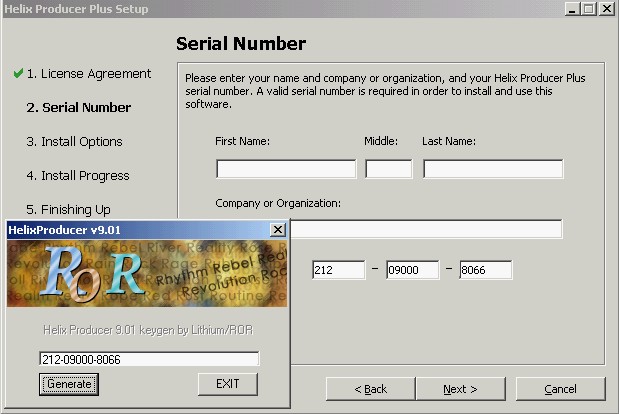This screenshot has height=414, width=619.
Task: Click the serial segment containing 8066
Action: (486, 270)
